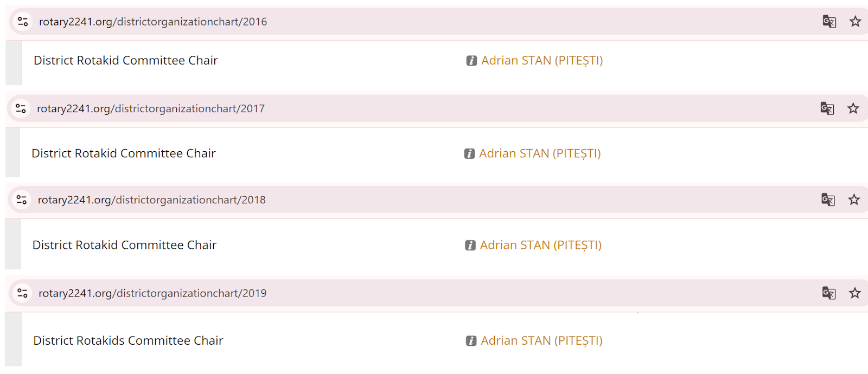This screenshot has height=374, width=868.
Task: Click the translate icon in the 2016 address bar
Action: 829,22
